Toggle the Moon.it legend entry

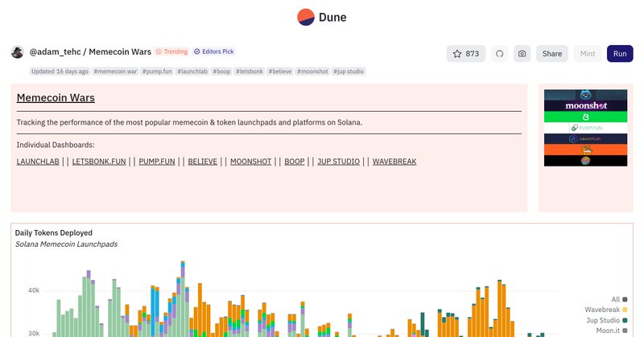click(x=612, y=331)
